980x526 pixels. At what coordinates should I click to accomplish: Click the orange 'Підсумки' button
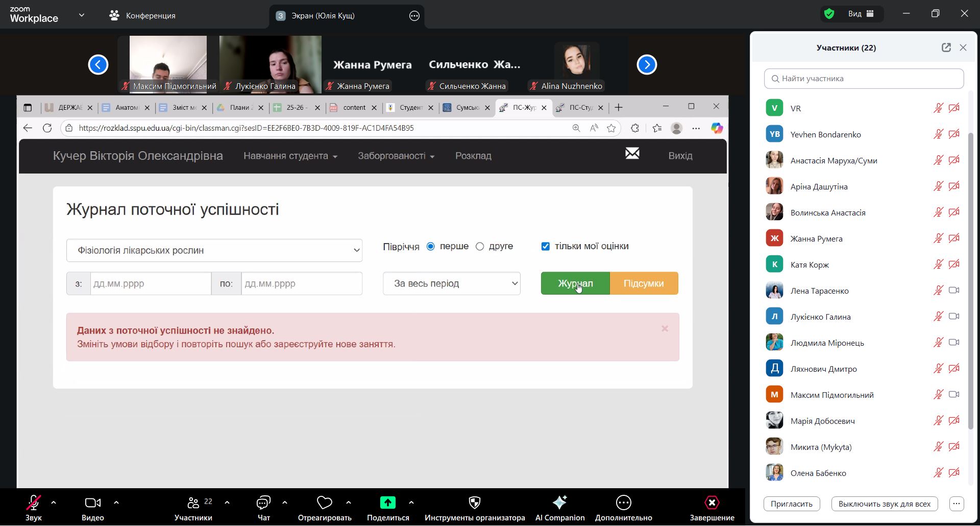[x=643, y=283]
